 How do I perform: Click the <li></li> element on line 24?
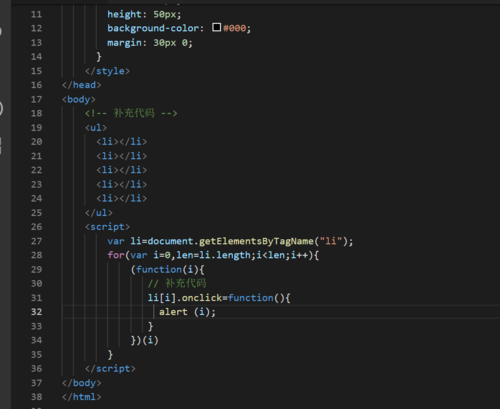click(122, 199)
